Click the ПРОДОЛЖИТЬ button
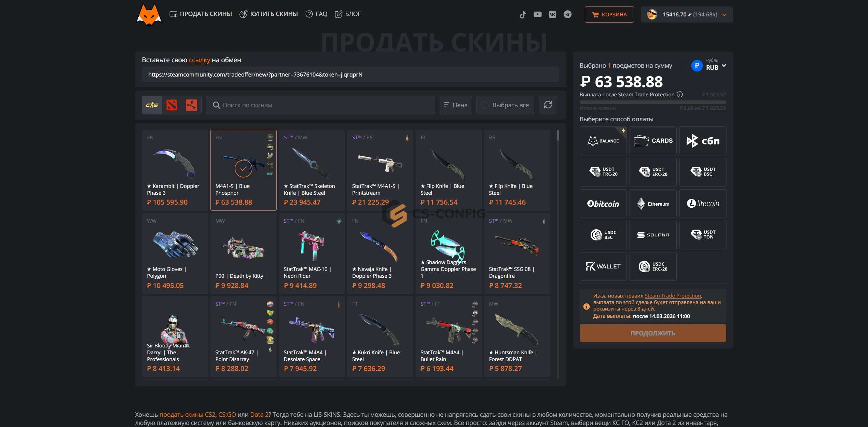 (x=652, y=333)
